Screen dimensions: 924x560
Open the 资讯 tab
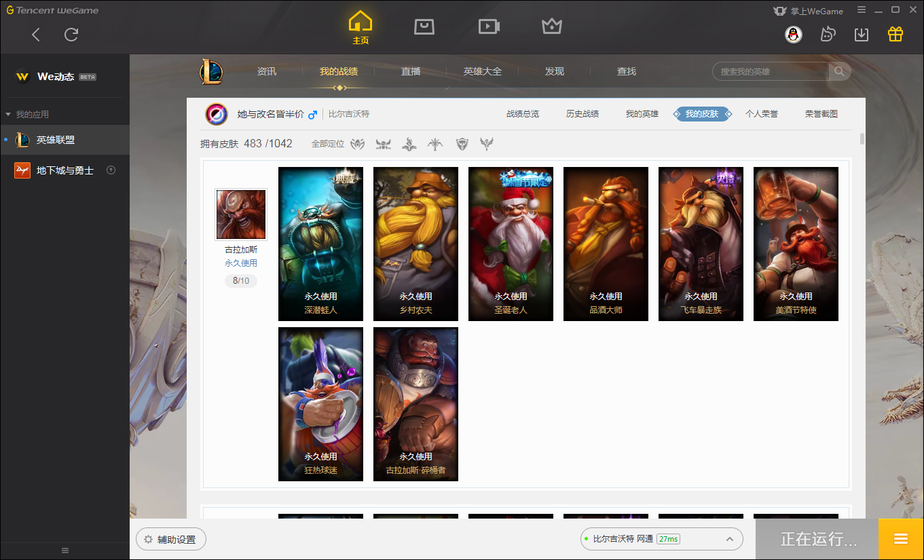267,71
